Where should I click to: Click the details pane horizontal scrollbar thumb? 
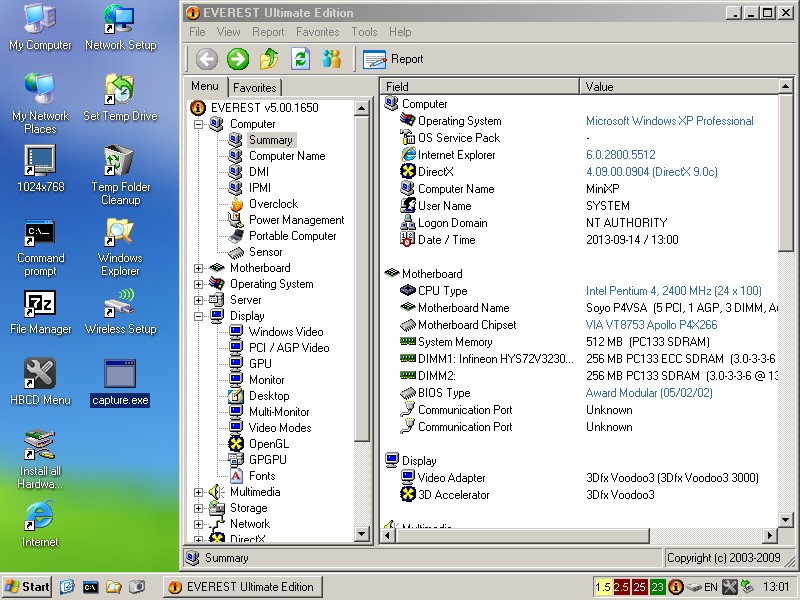point(522,535)
